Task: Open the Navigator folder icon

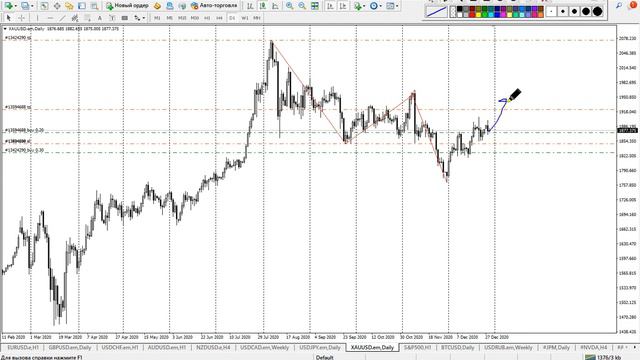Action: click(69, 6)
